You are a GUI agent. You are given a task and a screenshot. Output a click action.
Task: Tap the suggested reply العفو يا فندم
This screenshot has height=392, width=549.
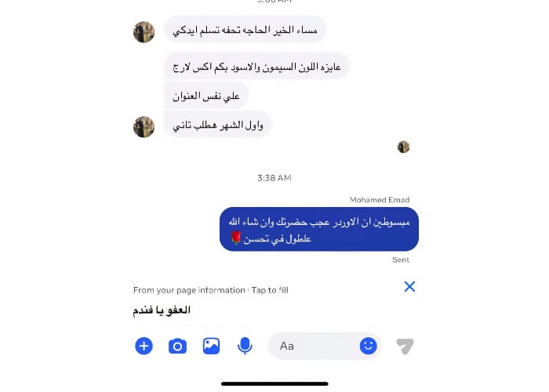point(162,310)
